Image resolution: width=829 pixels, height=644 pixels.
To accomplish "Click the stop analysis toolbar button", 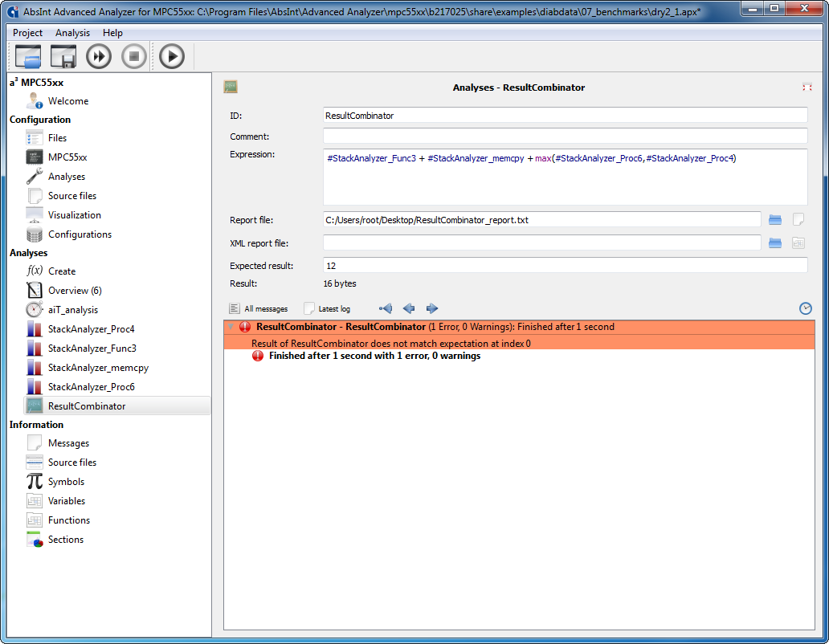I will (134, 56).
